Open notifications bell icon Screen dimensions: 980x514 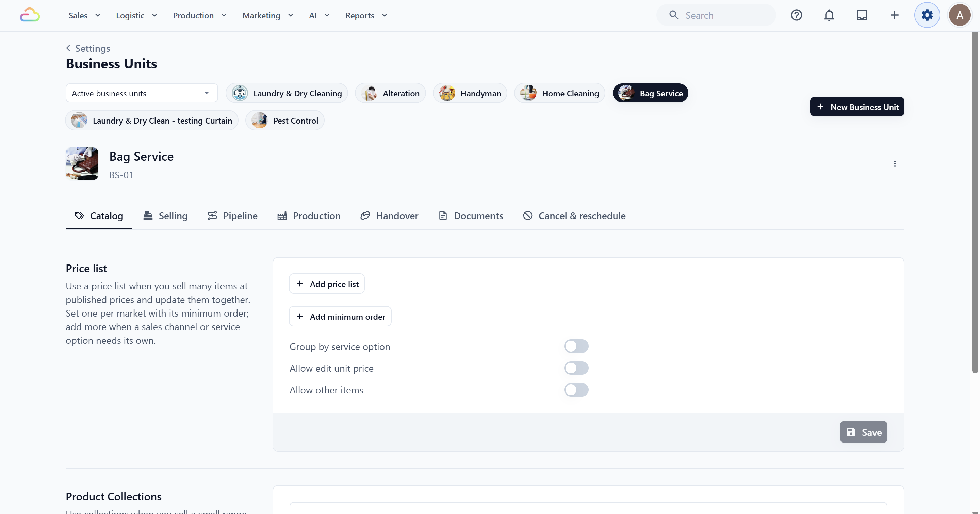[x=829, y=15]
